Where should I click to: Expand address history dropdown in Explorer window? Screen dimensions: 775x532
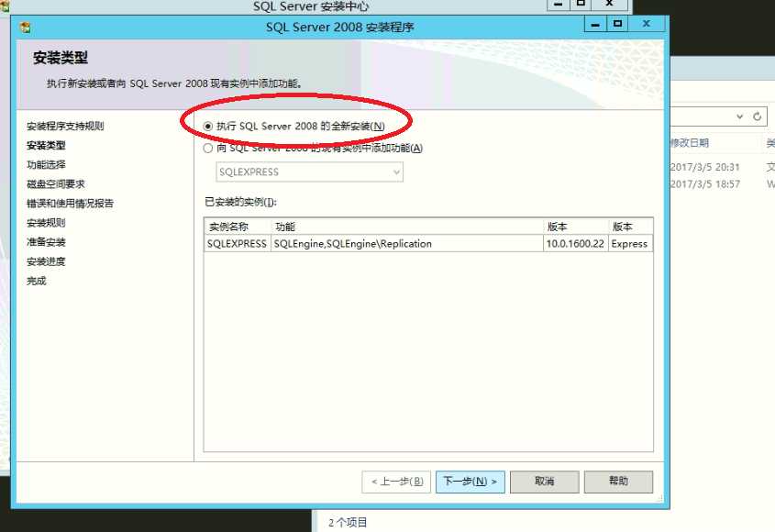tap(740, 116)
